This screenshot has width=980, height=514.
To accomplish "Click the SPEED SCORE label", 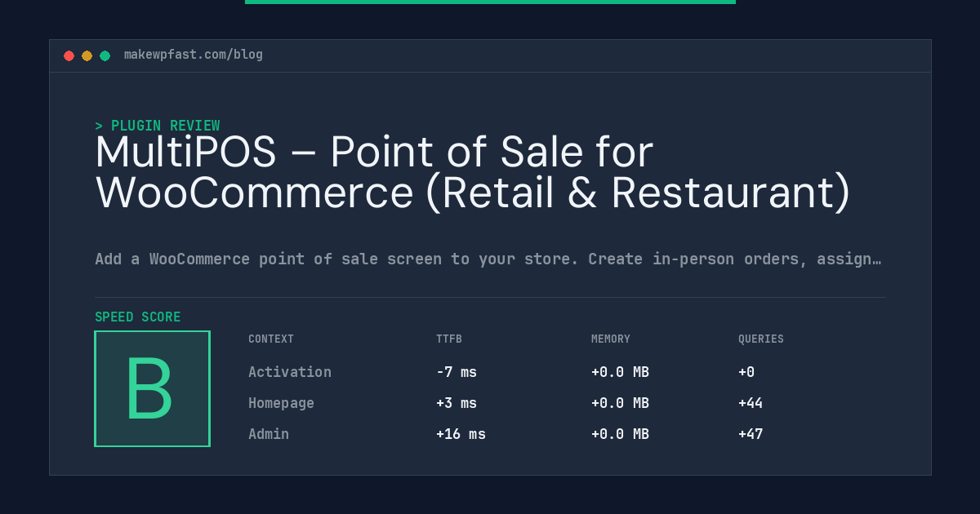I will (138, 317).
